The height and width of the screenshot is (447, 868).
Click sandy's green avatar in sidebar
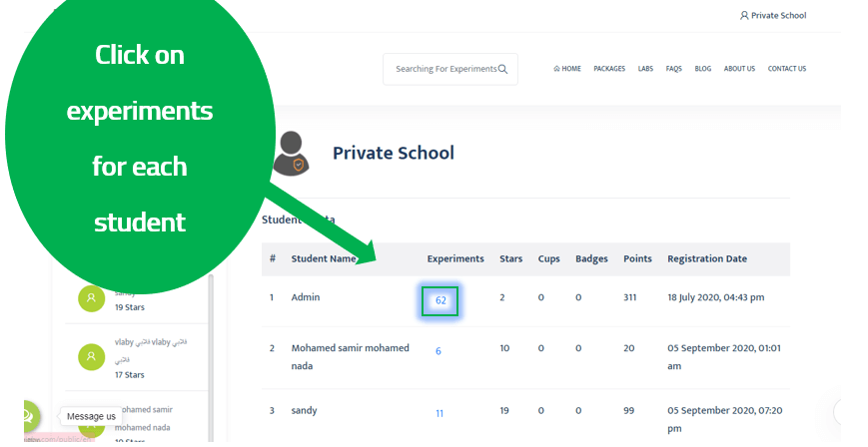click(91, 298)
